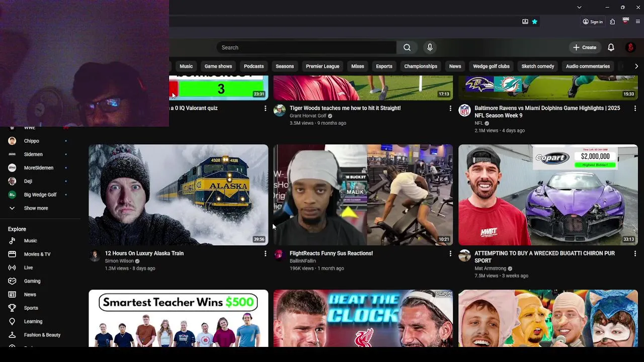Click the Create button

[585, 47]
